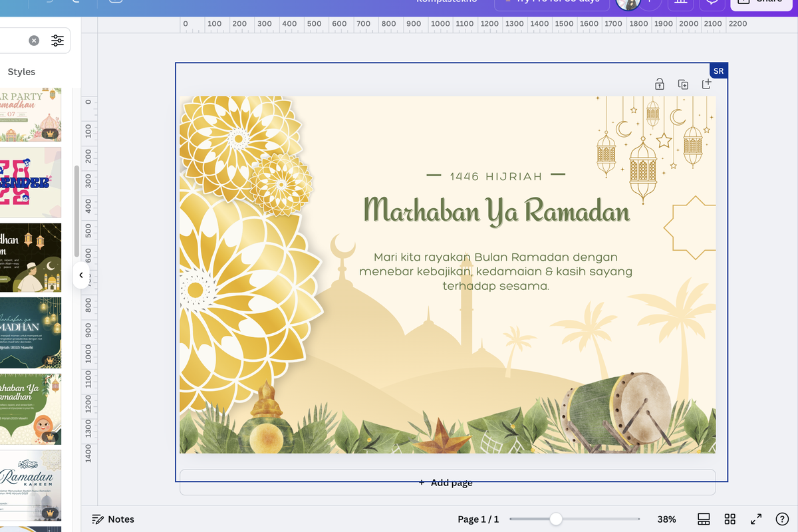Duplicate the page using the copy icon
The height and width of the screenshot is (532, 798).
tap(683, 84)
